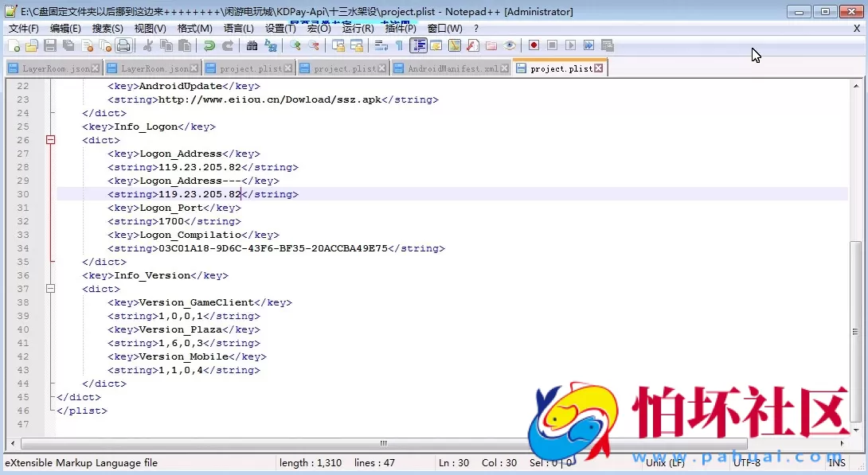Collapse the Info_Version dict fold marker
This screenshot has width=868, height=475.
click(51, 289)
